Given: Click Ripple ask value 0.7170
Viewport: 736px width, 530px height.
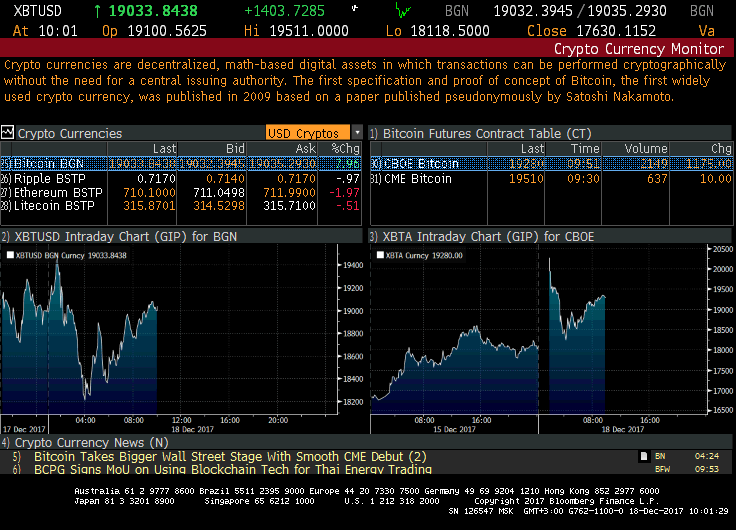Looking at the screenshot, I should 296,178.
